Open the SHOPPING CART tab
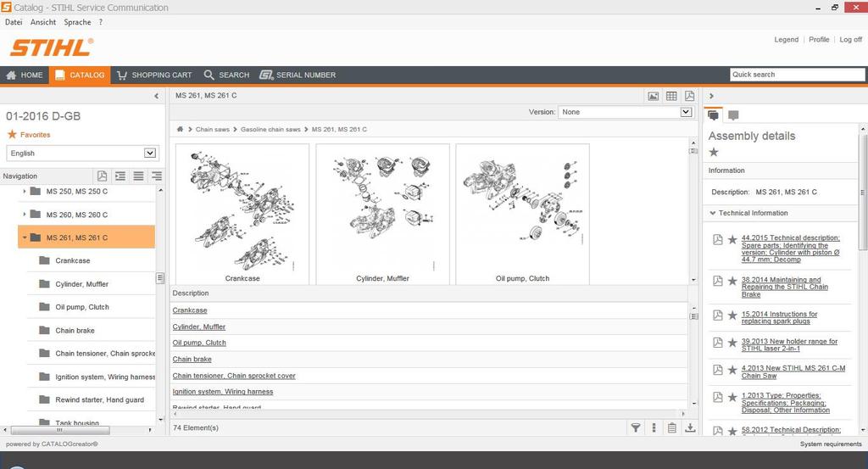 tap(154, 75)
